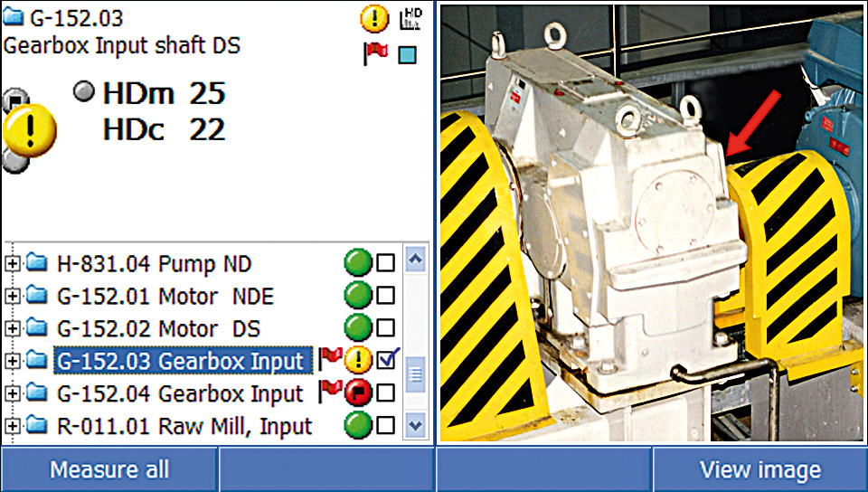Screen dimensions: 868x492
Task: Check the box for G-152.01 Motor NDE
Action: pyautogui.click(x=386, y=297)
